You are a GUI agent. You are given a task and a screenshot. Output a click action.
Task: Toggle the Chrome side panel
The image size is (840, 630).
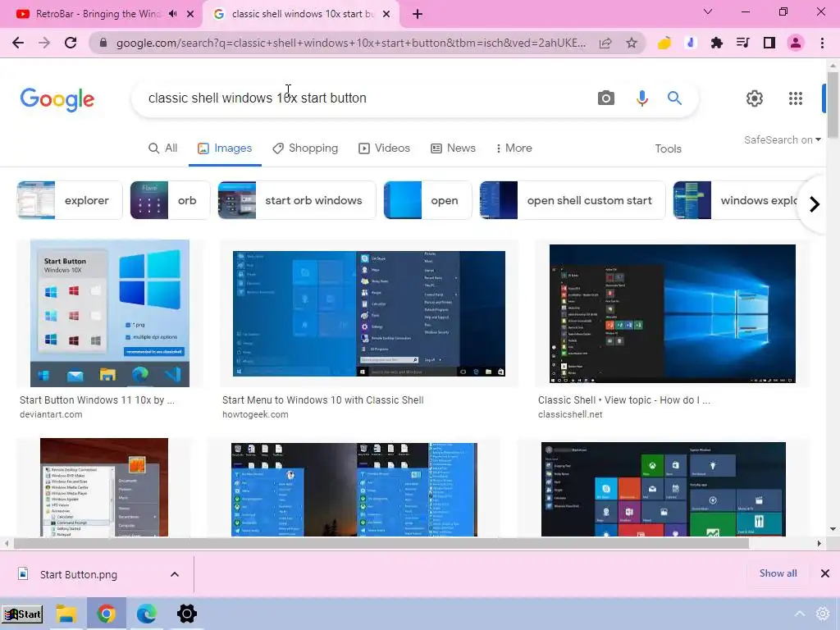769,43
